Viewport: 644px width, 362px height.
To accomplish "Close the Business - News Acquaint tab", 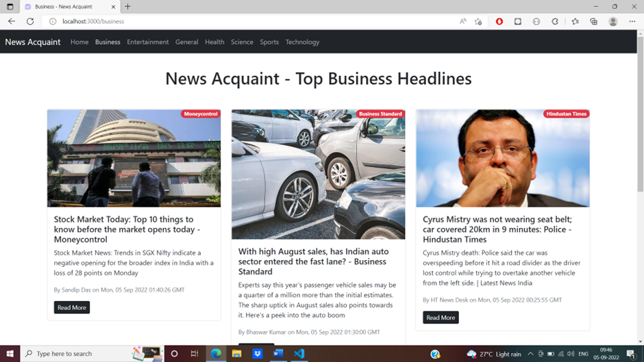I will coord(113,7).
